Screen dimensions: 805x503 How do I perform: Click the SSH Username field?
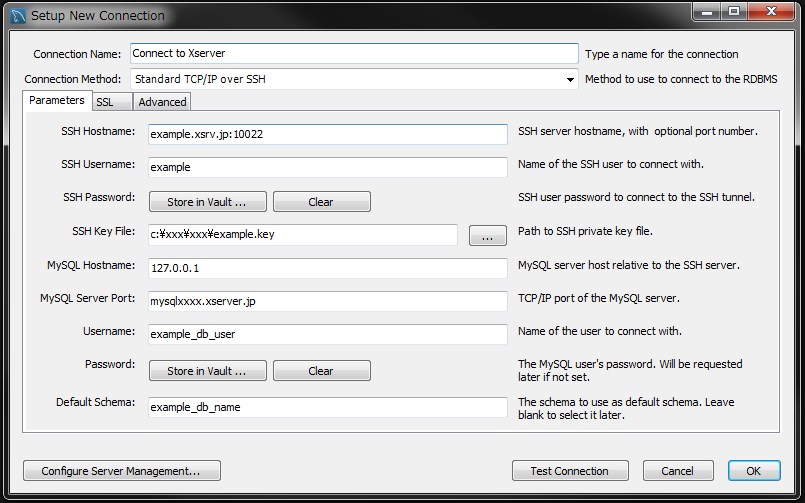pos(328,167)
